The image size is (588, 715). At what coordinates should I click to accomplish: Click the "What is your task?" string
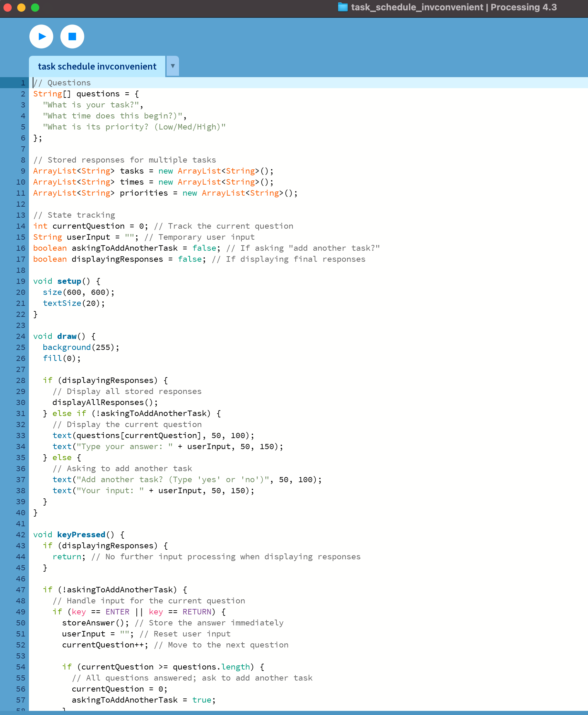click(x=91, y=105)
